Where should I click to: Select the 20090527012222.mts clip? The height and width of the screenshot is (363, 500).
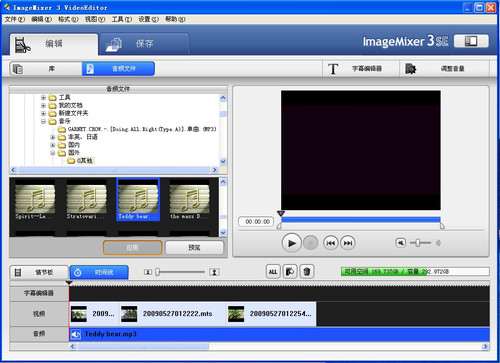click(x=172, y=314)
